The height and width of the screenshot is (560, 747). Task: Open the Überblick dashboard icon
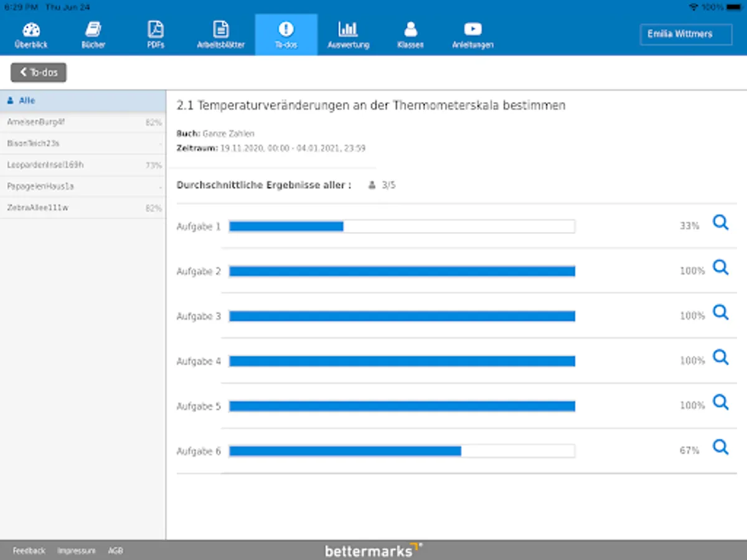tap(31, 29)
